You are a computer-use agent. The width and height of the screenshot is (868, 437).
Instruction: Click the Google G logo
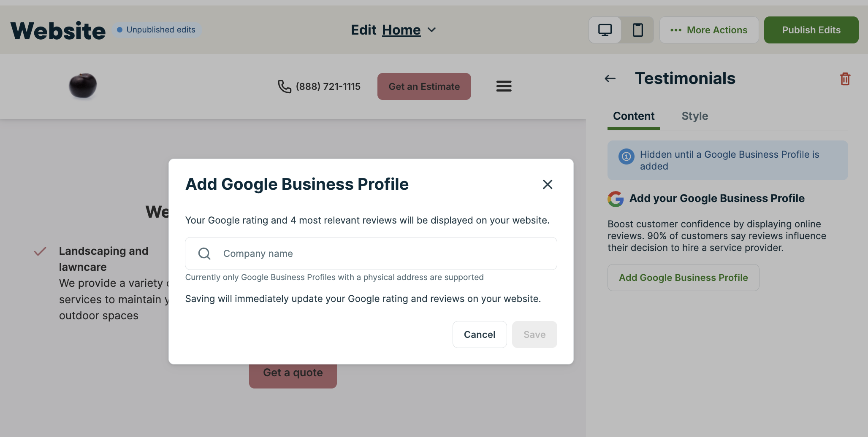616,199
